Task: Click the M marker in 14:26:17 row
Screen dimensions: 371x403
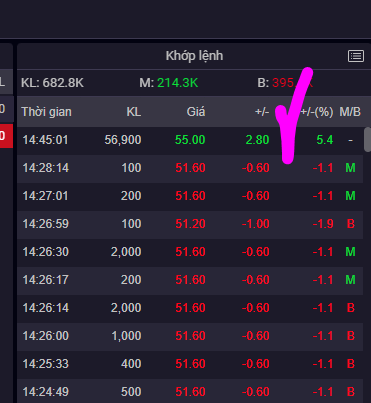Action: (350, 280)
